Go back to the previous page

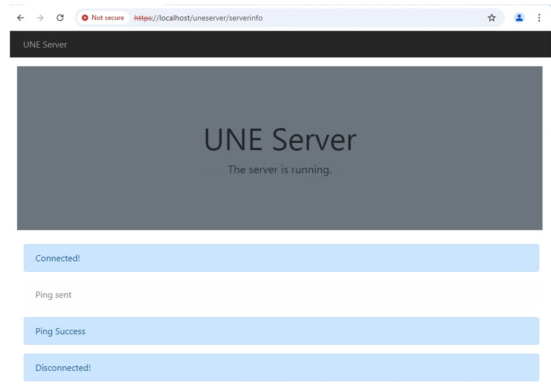click(x=20, y=18)
